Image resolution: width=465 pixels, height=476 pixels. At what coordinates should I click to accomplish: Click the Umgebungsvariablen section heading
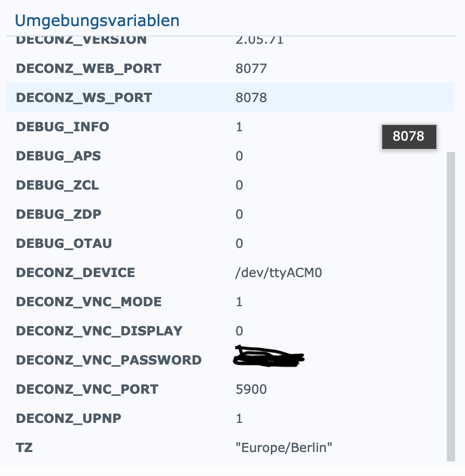97,21
